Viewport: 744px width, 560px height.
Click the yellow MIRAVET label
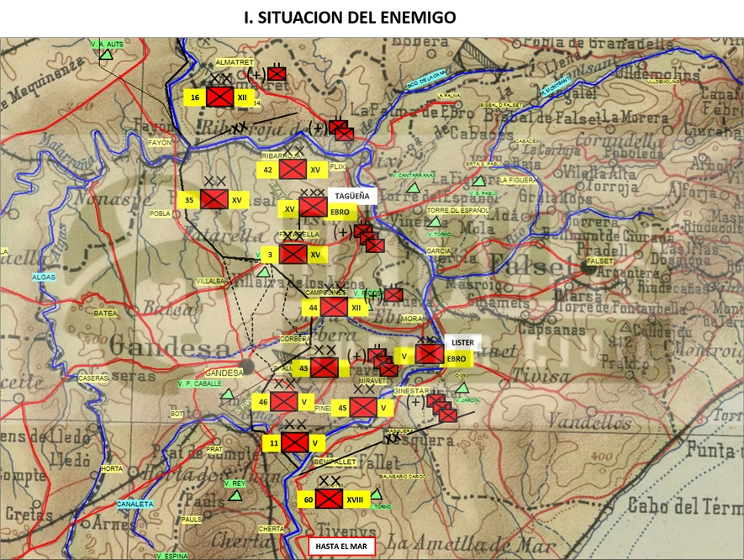[x=373, y=381]
